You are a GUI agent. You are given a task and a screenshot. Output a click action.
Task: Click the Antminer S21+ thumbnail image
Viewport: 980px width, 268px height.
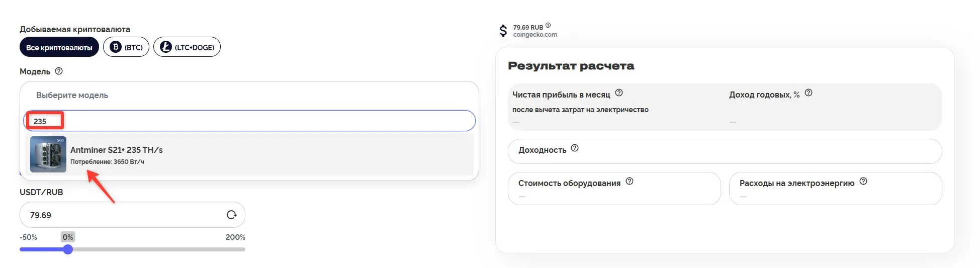[x=48, y=155]
